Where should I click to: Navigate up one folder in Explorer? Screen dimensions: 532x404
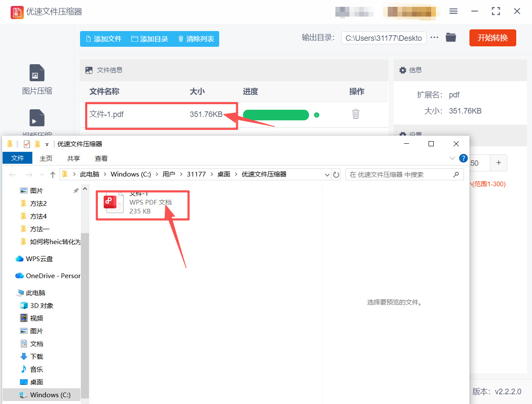(52, 174)
